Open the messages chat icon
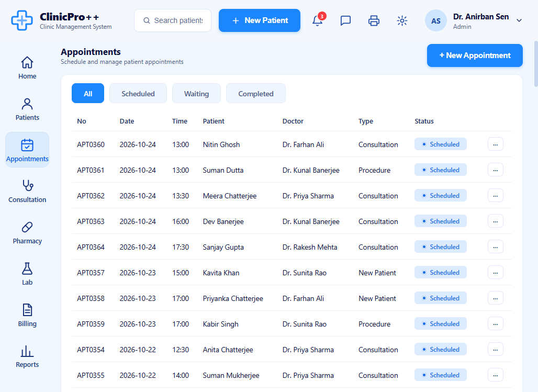 345,20
